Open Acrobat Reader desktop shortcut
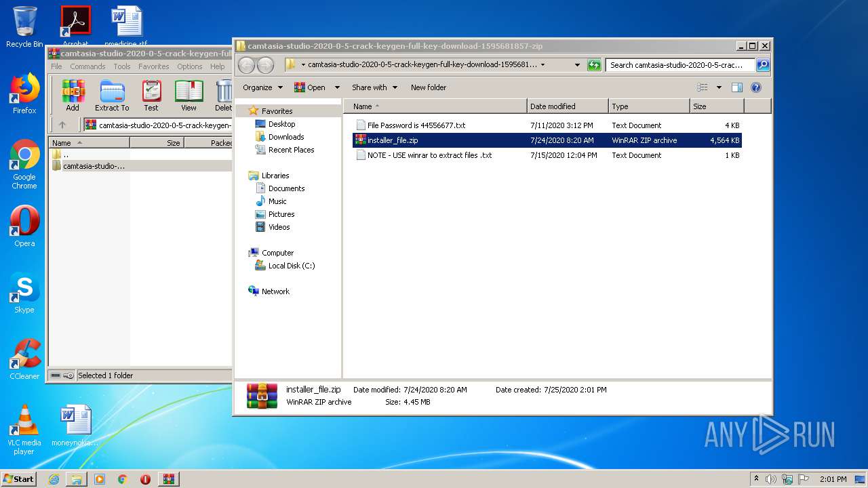 [75, 24]
